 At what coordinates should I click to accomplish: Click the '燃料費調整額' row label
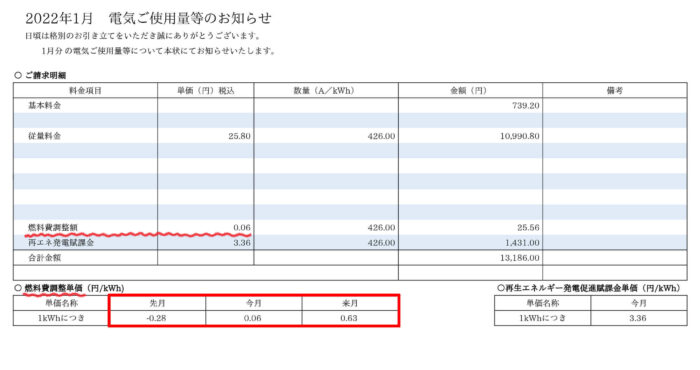[53, 228]
